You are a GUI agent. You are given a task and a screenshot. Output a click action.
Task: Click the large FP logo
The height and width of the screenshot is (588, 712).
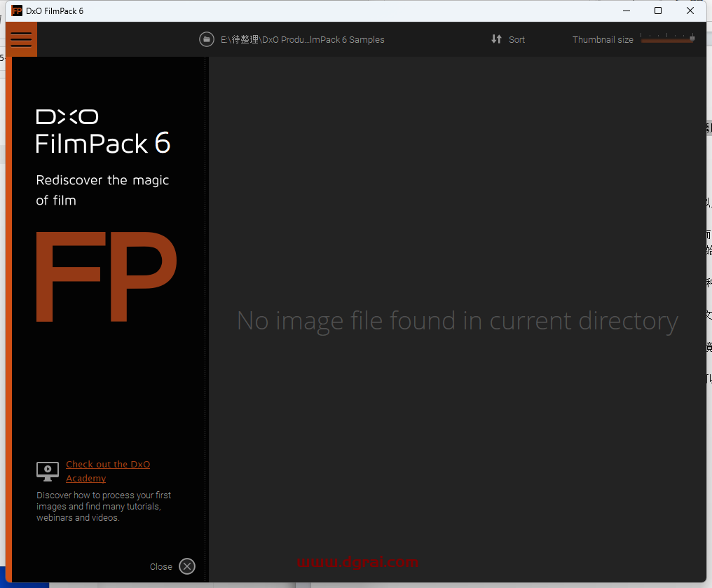tap(107, 277)
